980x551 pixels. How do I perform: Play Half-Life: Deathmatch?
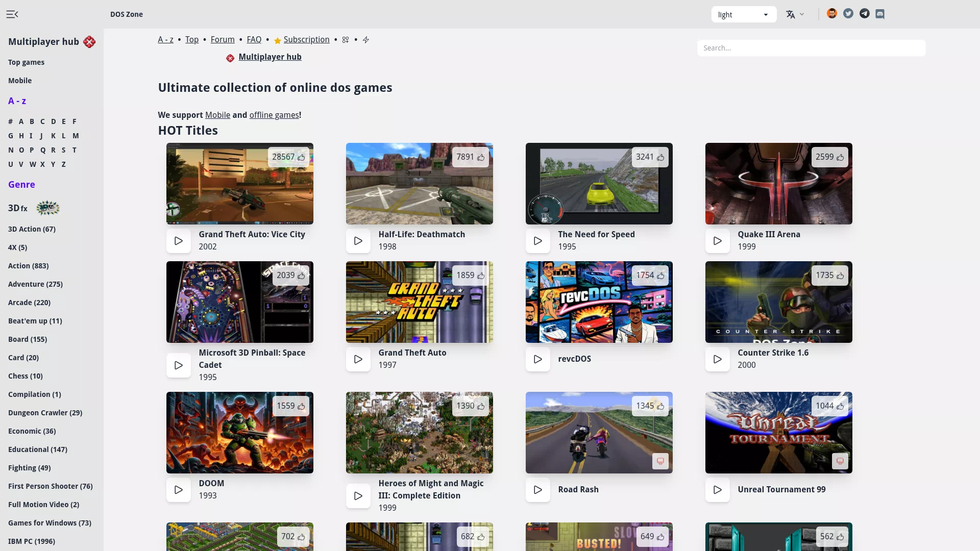[358, 241]
